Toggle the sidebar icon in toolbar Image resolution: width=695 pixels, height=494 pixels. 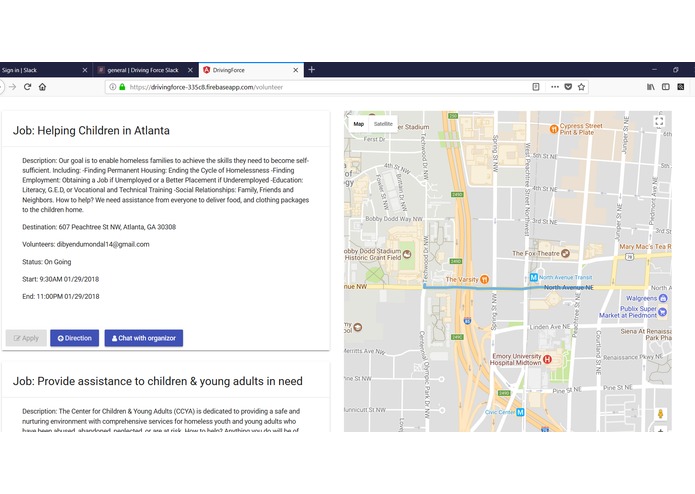[666, 87]
